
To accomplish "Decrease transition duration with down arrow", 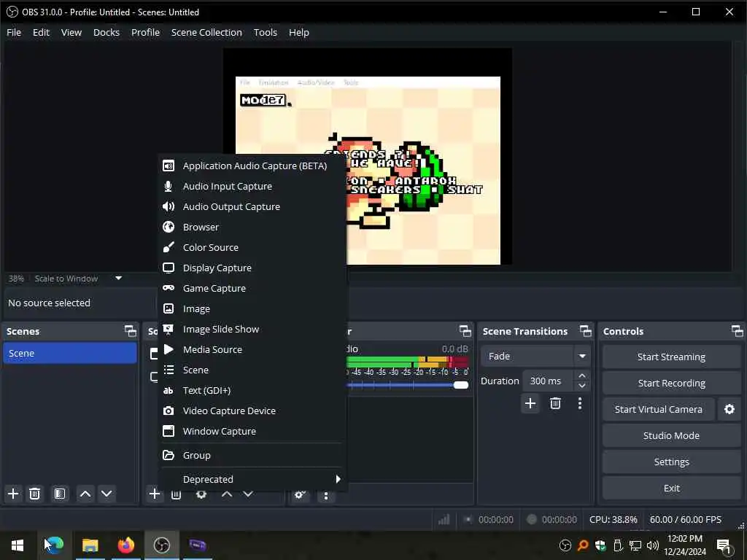I will coord(581,386).
